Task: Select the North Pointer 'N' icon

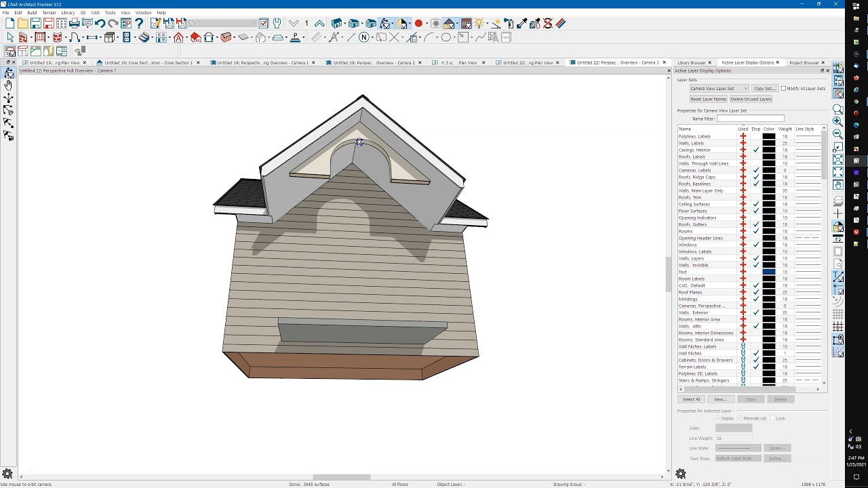Action: [x=364, y=37]
